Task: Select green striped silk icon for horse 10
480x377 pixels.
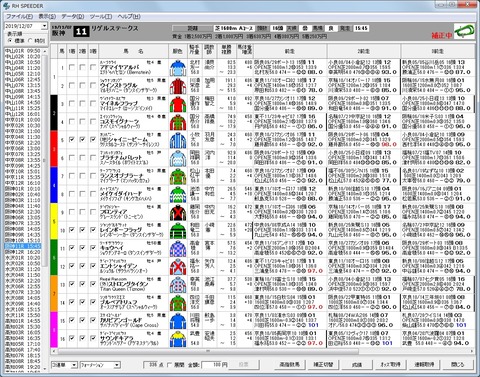Action: coord(178,230)
